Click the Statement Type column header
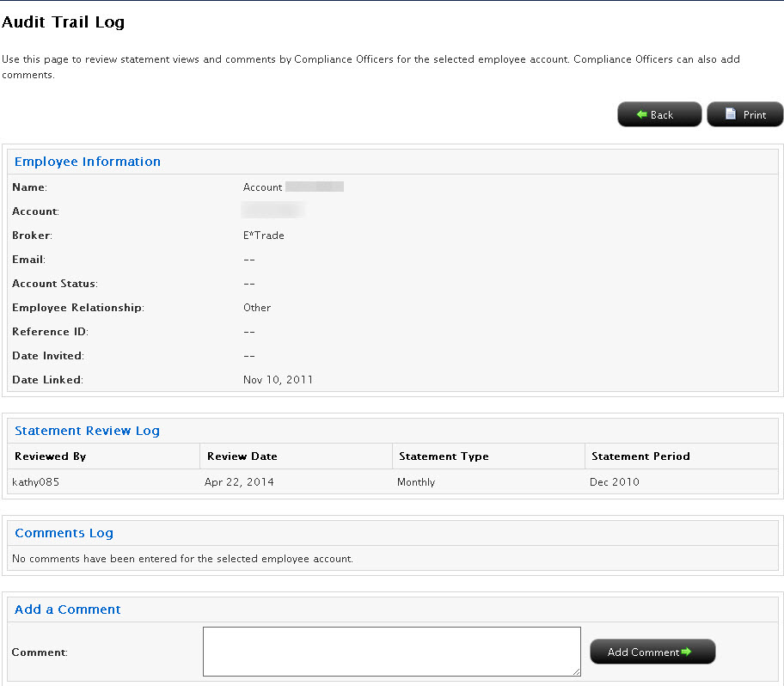Viewport: 784px width, 686px height. [444, 456]
